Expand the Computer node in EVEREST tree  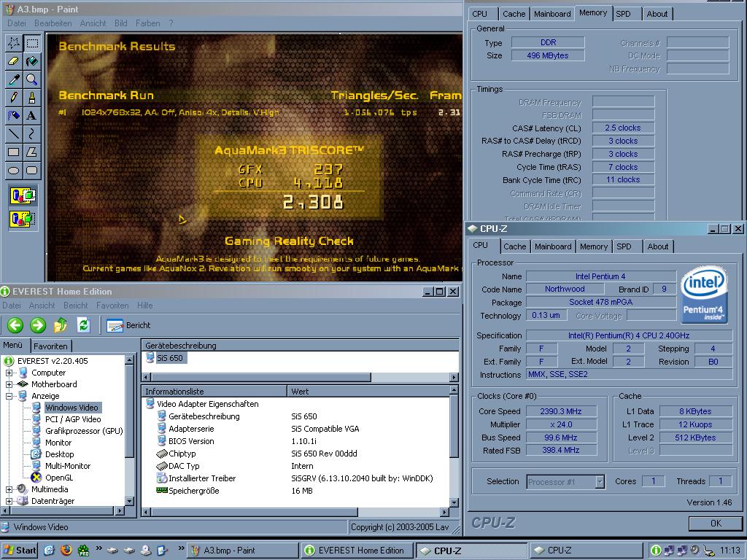[x=9, y=373]
